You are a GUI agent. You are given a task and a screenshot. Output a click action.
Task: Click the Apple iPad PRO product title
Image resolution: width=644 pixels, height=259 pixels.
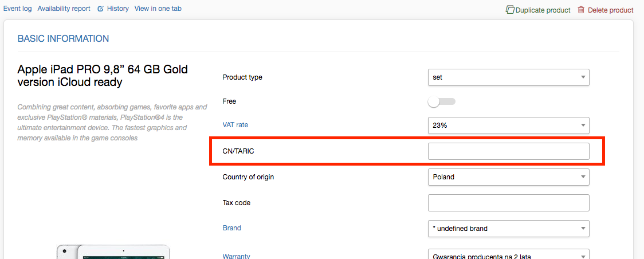102,76
